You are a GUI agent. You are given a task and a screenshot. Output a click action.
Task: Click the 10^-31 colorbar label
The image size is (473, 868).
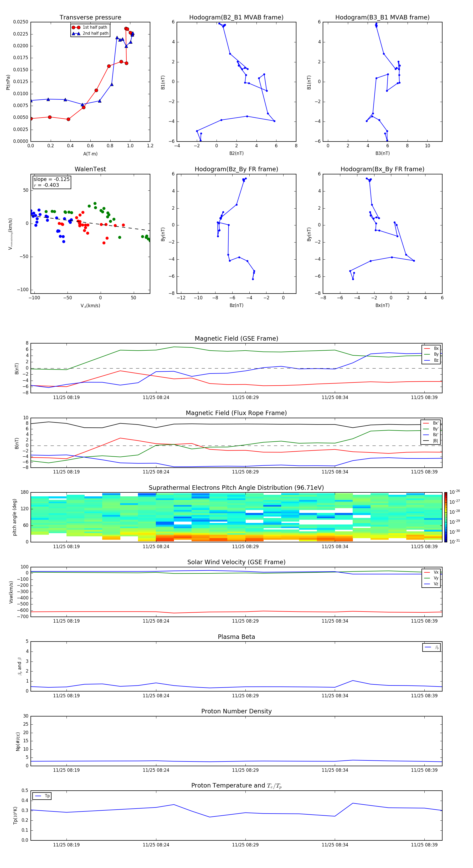pos(455,542)
